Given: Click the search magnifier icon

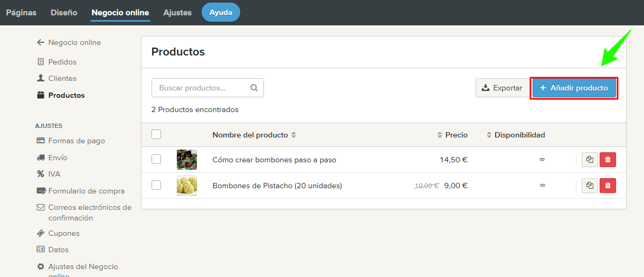Looking at the screenshot, I should [x=254, y=88].
